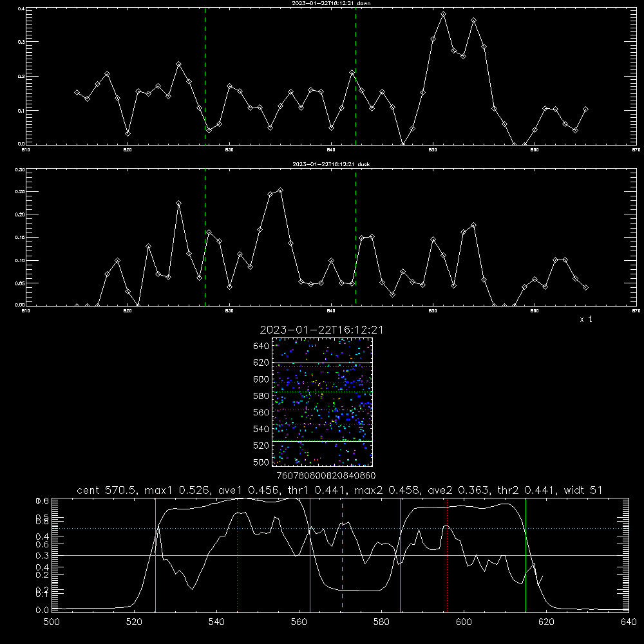Click the highest peak data point in the dusk plot
This screenshot has height=644, width=644.
coord(281,190)
